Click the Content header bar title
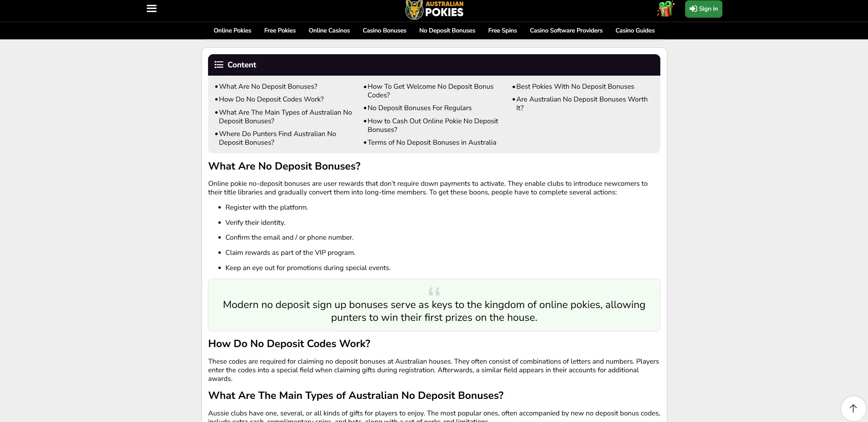The image size is (868, 422). pos(241,65)
